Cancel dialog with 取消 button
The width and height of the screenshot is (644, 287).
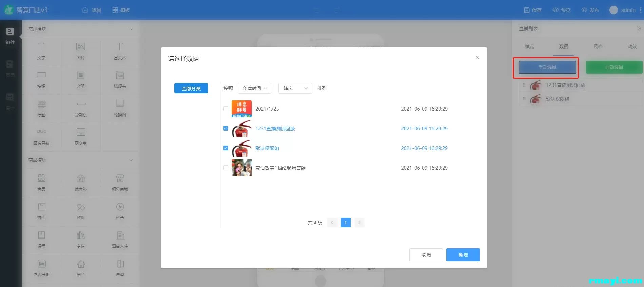(x=426, y=255)
